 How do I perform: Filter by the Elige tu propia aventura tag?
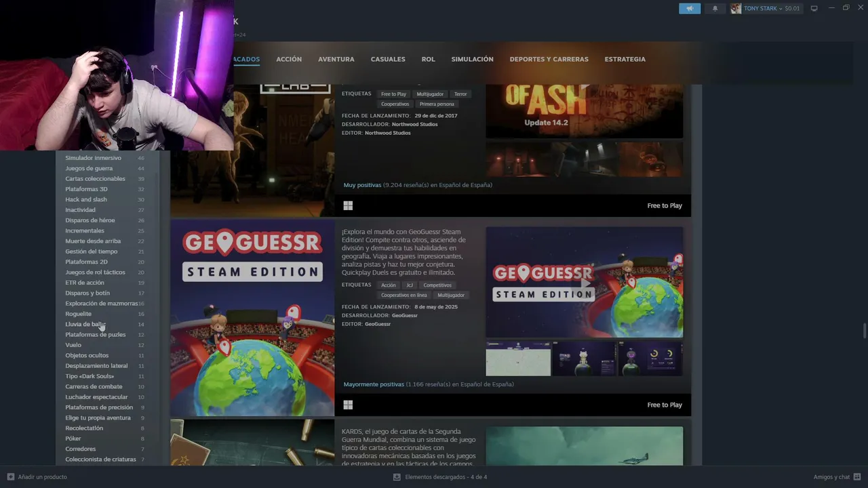(98, 418)
